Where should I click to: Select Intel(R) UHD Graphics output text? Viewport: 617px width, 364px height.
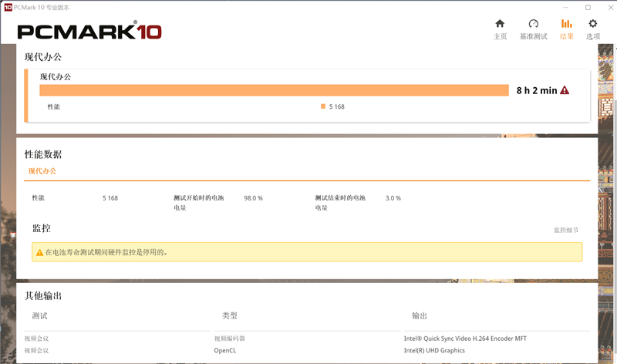coord(434,350)
